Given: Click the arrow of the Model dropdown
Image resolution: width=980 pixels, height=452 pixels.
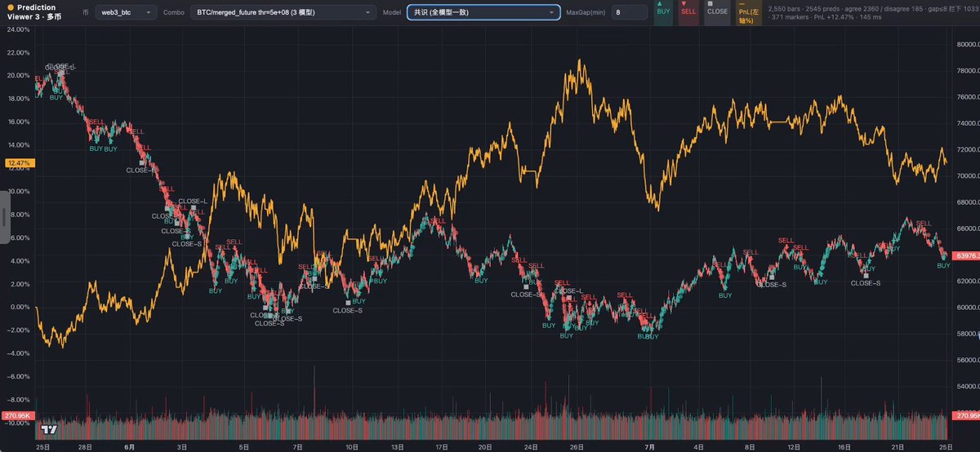Looking at the screenshot, I should (551, 13).
